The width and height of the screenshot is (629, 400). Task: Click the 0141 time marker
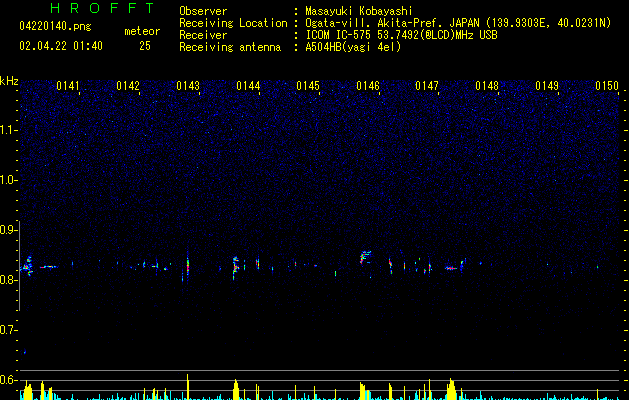[x=68, y=86]
